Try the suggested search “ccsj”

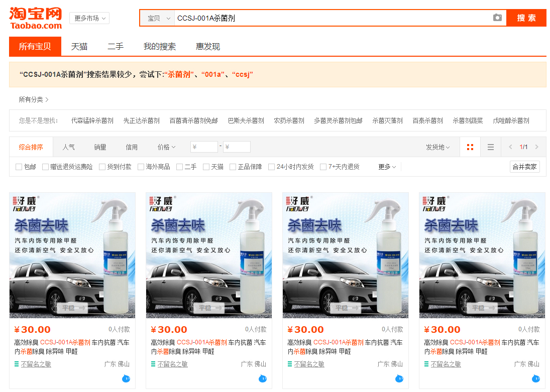pos(243,74)
